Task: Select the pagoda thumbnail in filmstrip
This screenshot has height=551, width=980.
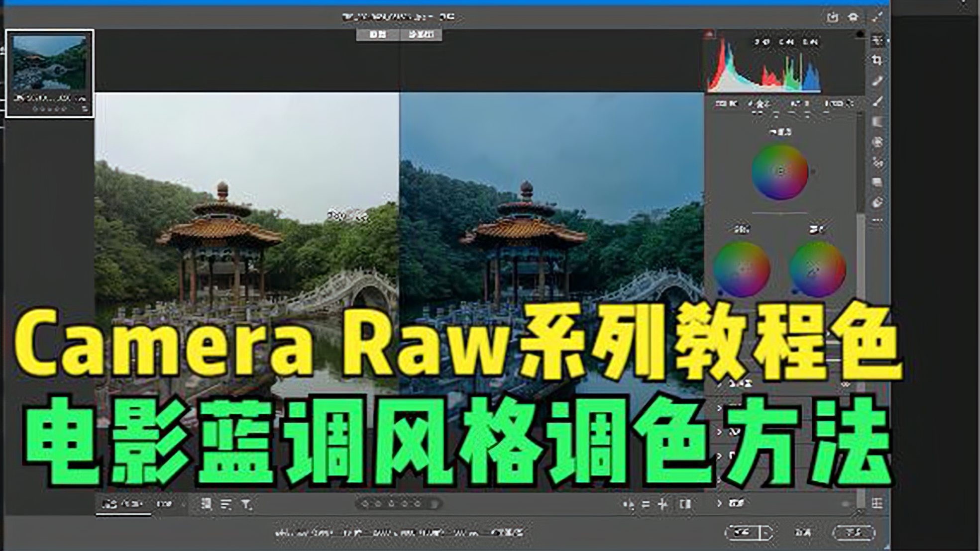Action: [x=50, y=73]
